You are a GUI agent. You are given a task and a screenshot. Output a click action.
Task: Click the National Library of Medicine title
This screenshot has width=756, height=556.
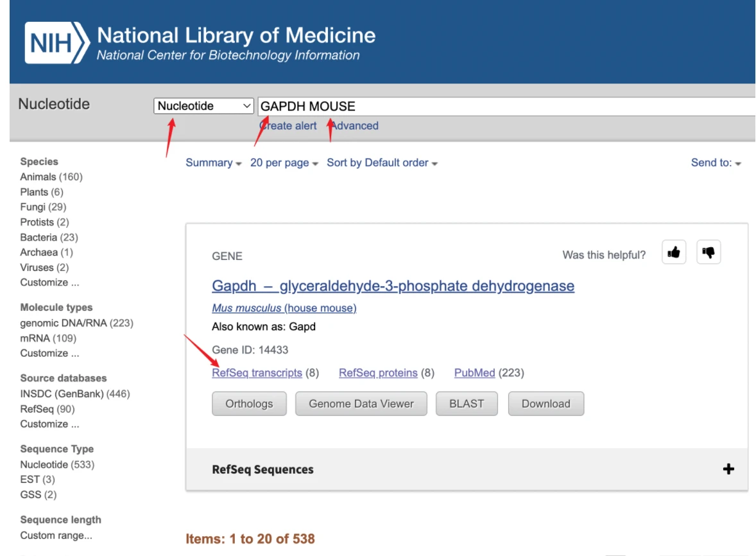point(236,35)
